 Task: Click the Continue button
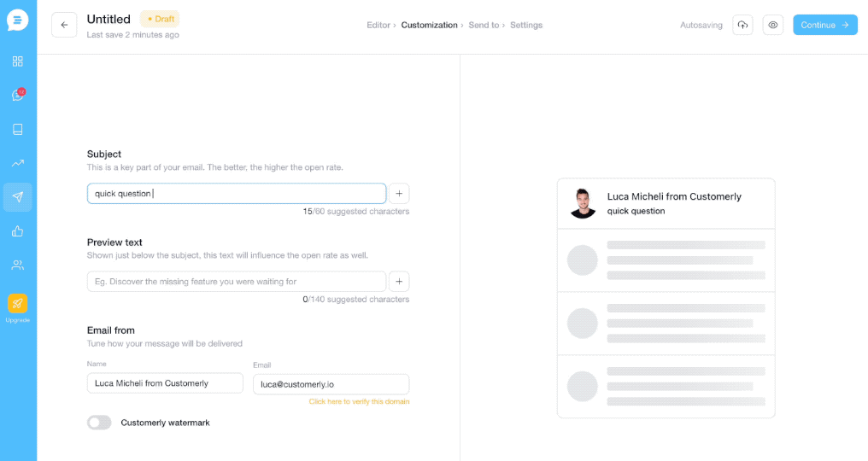click(x=824, y=25)
